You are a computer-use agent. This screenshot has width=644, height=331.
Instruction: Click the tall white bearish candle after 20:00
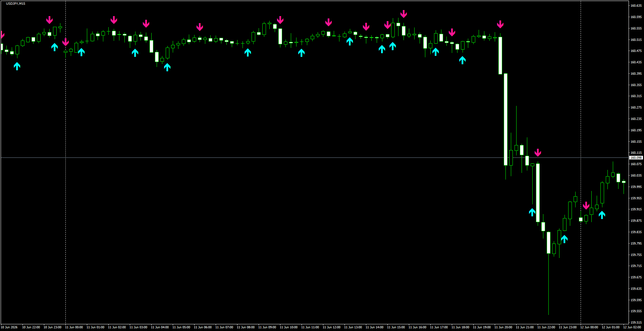pos(506,119)
